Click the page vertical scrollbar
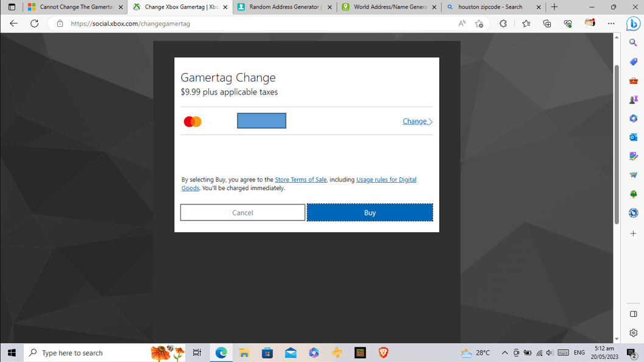 tap(617, 144)
